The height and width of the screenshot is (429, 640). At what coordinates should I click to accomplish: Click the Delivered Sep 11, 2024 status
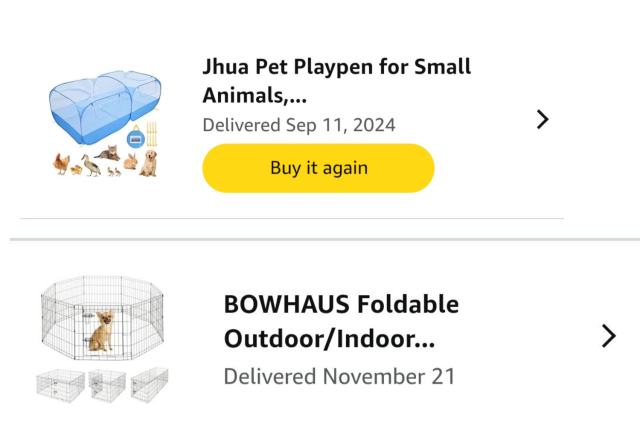(299, 125)
